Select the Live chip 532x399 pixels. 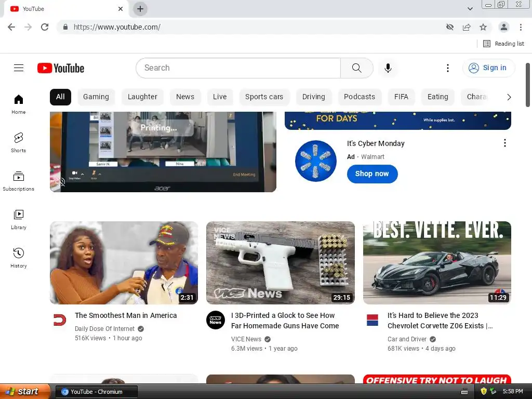(220, 97)
